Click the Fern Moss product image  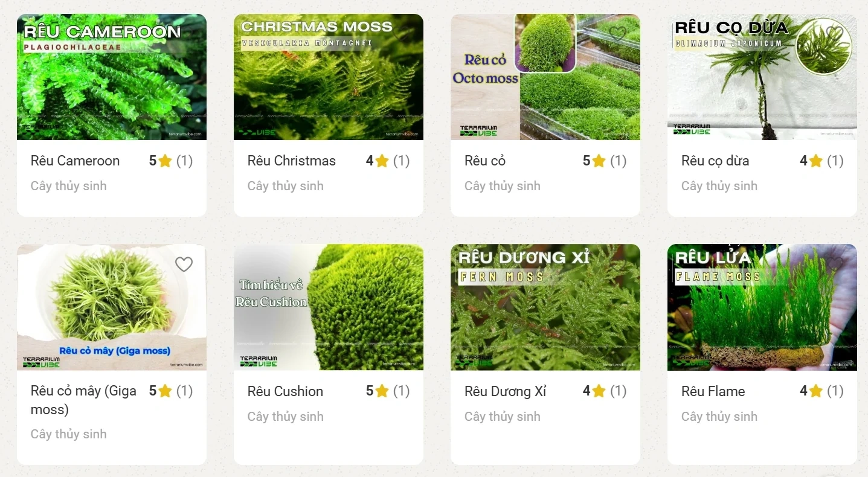point(545,307)
